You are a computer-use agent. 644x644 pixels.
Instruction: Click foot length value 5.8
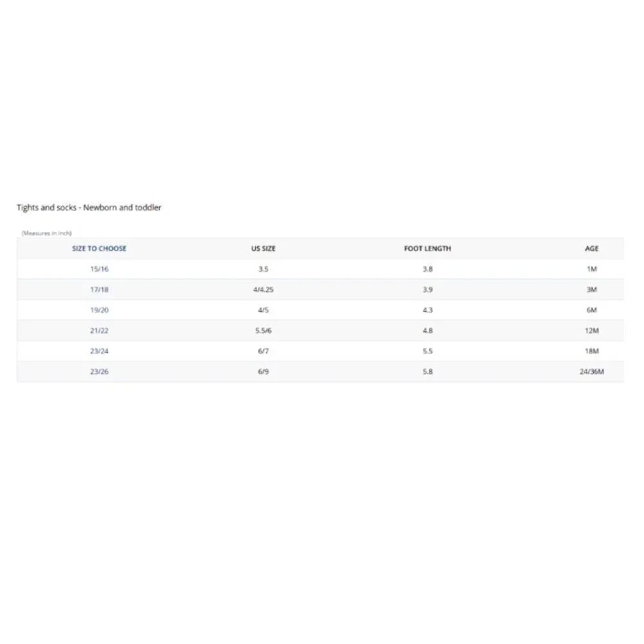click(x=428, y=372)
